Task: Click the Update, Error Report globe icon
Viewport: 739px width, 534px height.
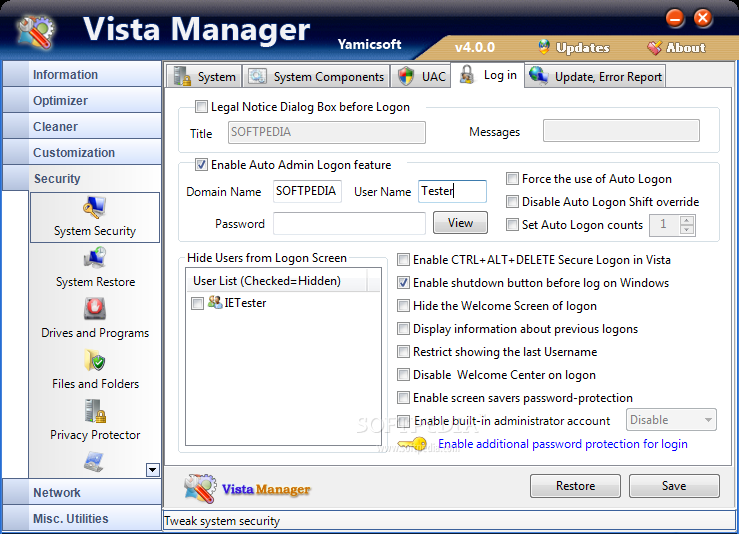Action: [x=538, y=75]
